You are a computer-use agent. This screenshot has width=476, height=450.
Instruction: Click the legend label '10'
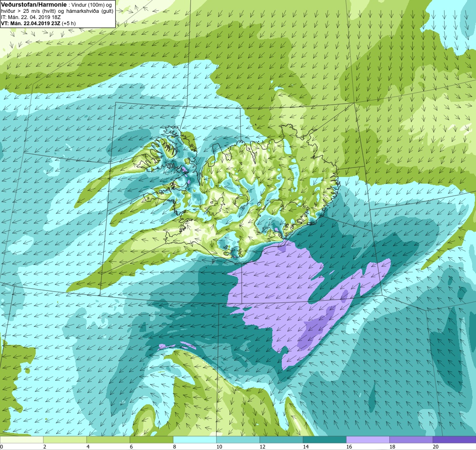pos(219,447)
